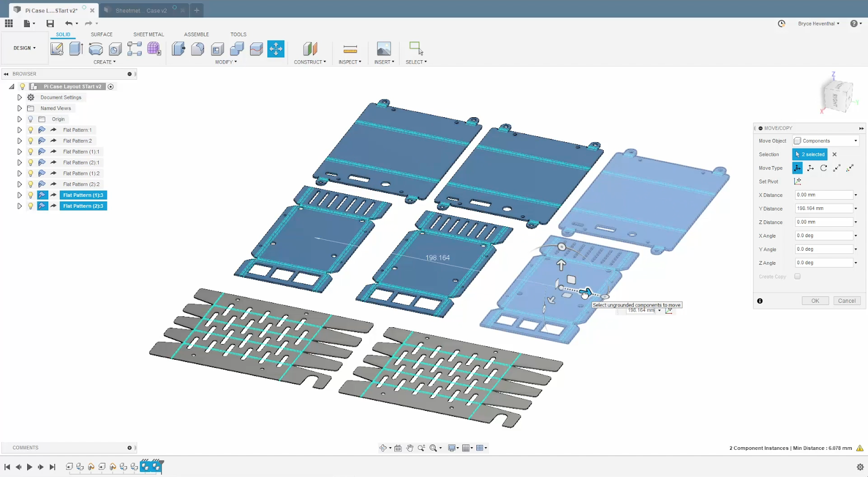
Task: Select the Create Sketch tool
Action: [x=57, y=49]
